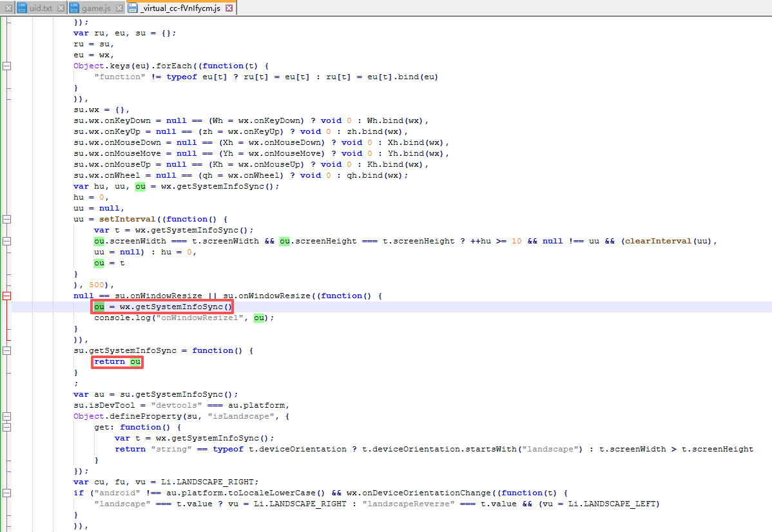Screen dimensions: 772x532
Task: Click the 'su.wx = {},' line
Action: click(101, 109)
